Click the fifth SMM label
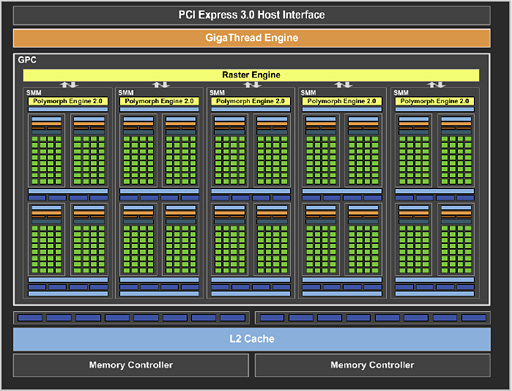Viewport: 512px width, 391px height. [x=401, y=93]
